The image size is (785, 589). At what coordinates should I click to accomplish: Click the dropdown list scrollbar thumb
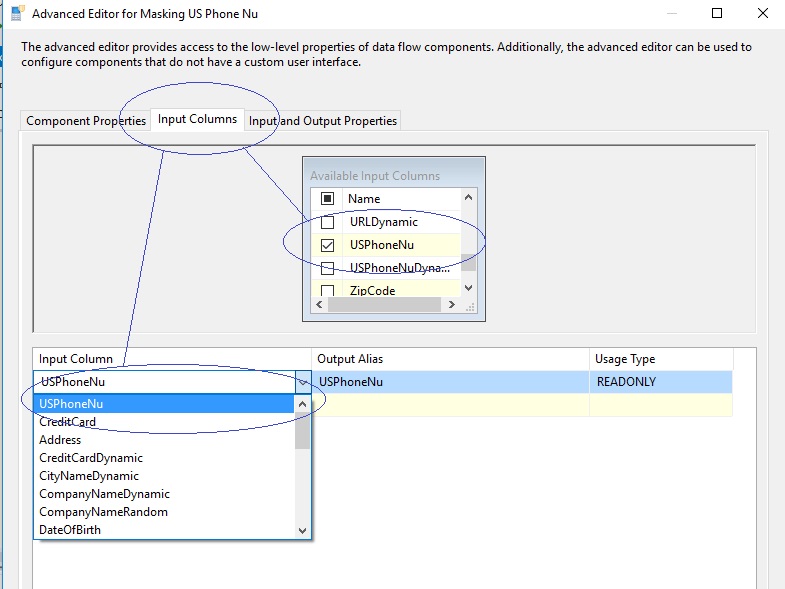tap(302, 431)
